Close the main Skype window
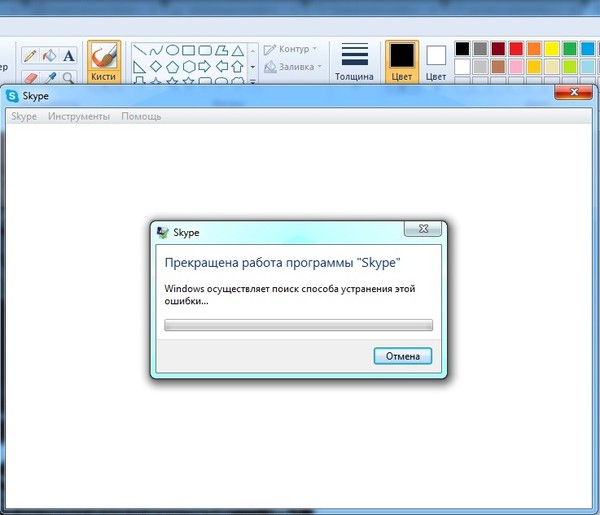The image size is (600, 515). tap(574, 92)
